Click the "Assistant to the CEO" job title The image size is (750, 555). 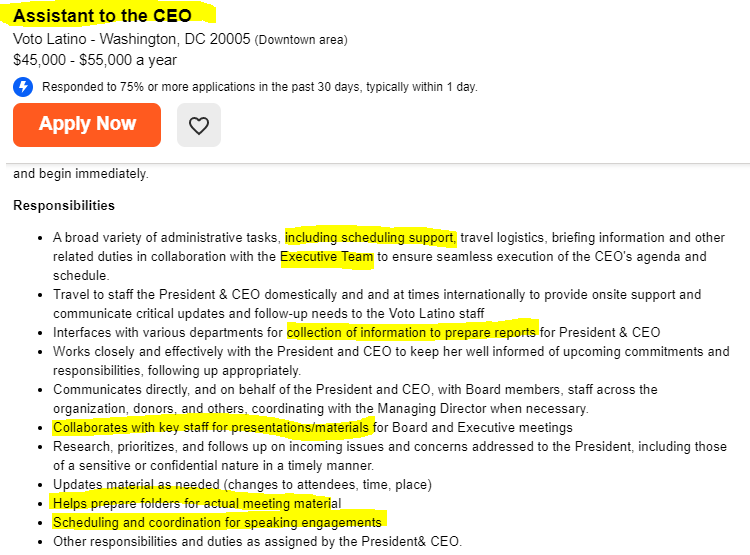[102, 15]
